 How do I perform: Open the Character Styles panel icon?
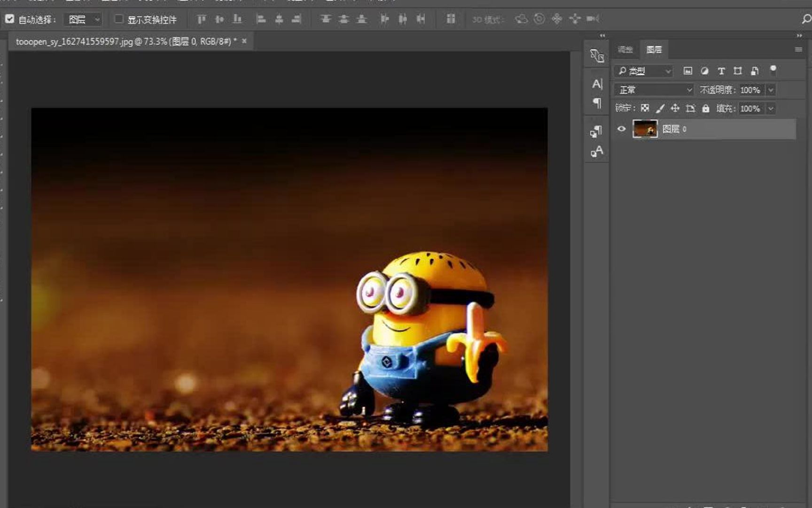[x=597, y=151]
